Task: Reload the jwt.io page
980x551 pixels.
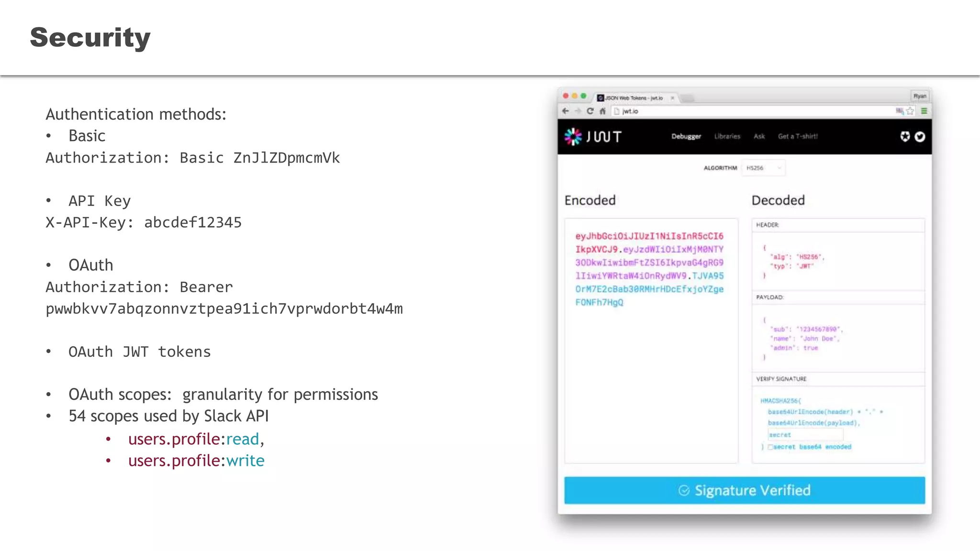Action: pos(590,111)
